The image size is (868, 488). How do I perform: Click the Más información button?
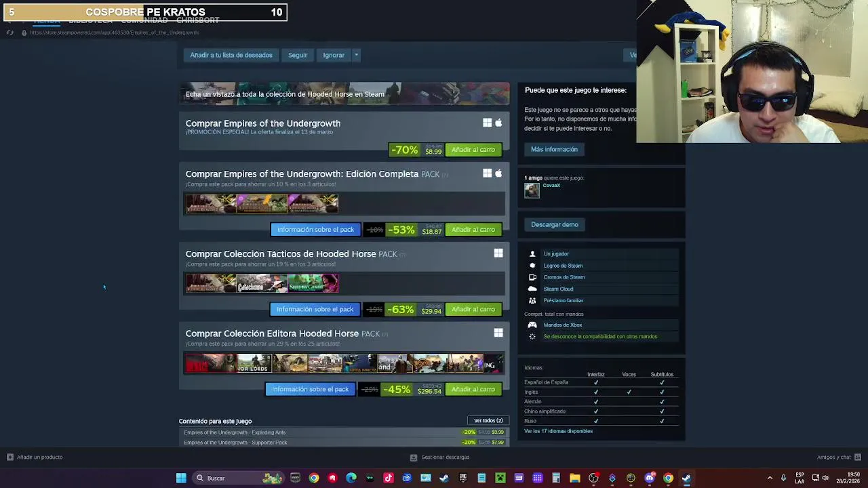[554, 149]
